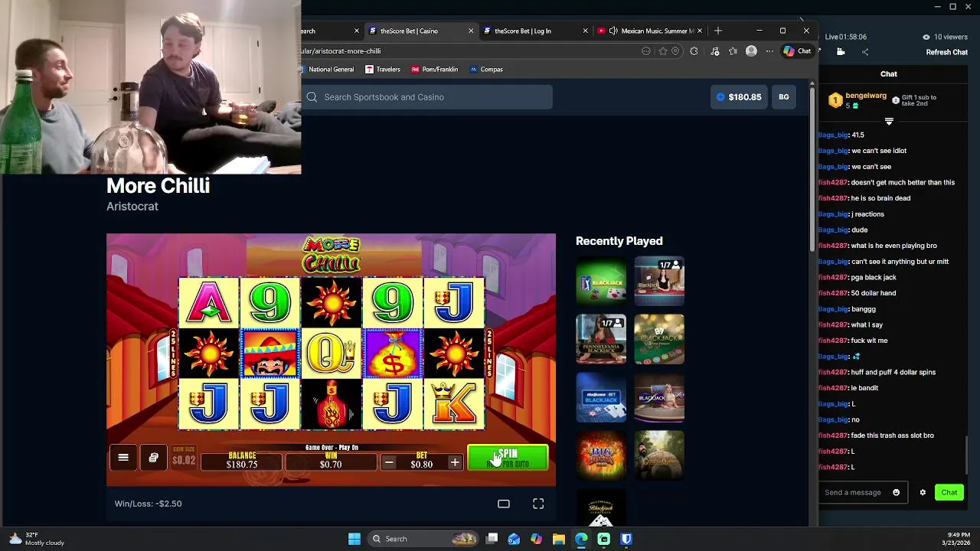Open the National General bookmark
The image size is (980, 551).
327,69
